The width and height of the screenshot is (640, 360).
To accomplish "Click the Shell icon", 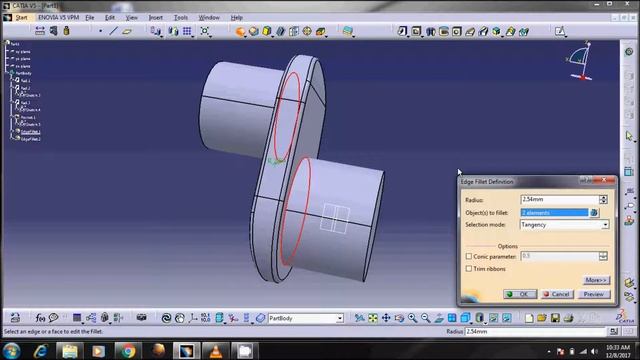I will click(280, 31).
